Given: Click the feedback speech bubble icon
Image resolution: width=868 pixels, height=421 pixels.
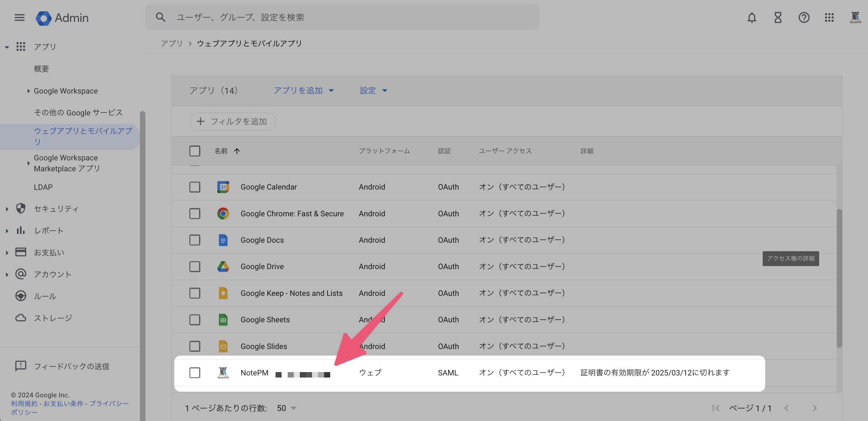Looking at the screenshot, I should [21, 366].
